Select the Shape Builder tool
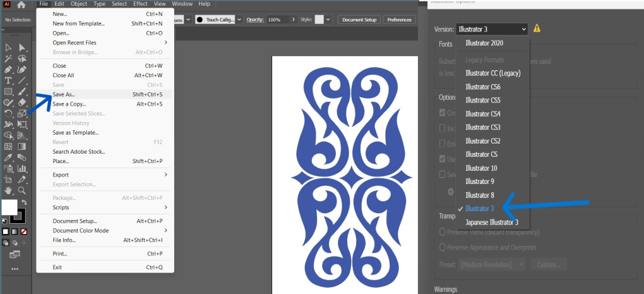 8,135
